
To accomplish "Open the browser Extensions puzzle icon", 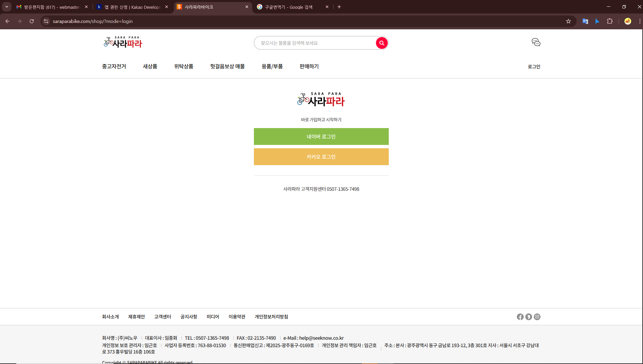I will [x=610, y=21].
